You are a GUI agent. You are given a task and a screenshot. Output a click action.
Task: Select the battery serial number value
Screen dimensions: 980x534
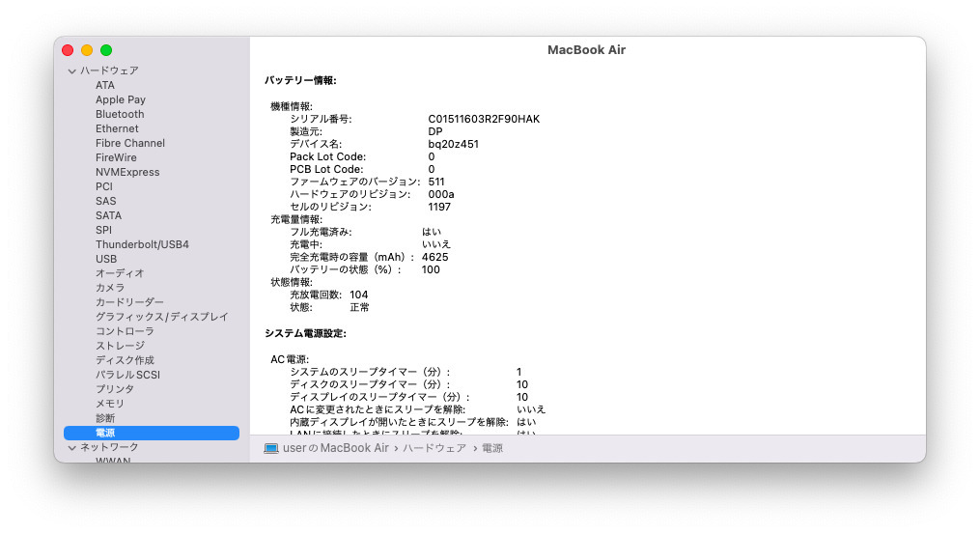click(484, 119)
